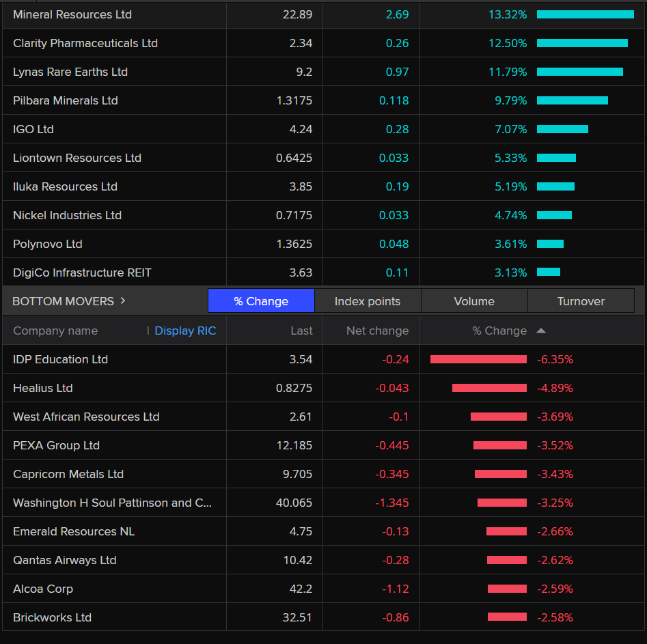Screen dimensions: 647x644
Task: Select Pilbara Minerals net change 0.118
Action: click(x=394, y=100)
